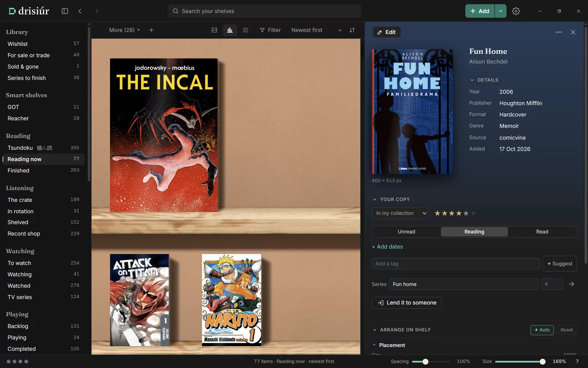The width and height of the screenshot is (588, 368).
Task: Click the Add button
Action: 480,11
